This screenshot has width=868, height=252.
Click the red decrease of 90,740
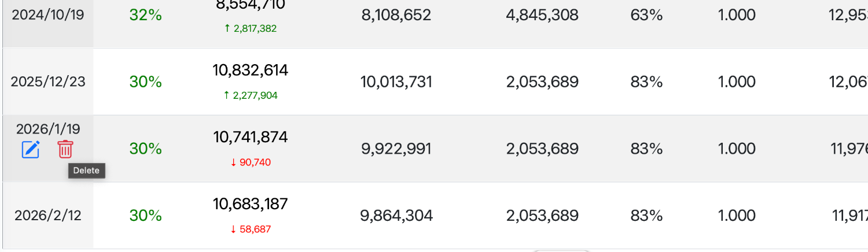click(x=250, y=162)
